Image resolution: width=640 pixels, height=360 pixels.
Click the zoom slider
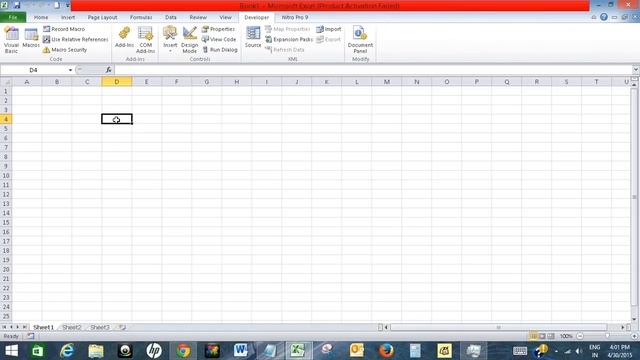click(x=607, y=336)
